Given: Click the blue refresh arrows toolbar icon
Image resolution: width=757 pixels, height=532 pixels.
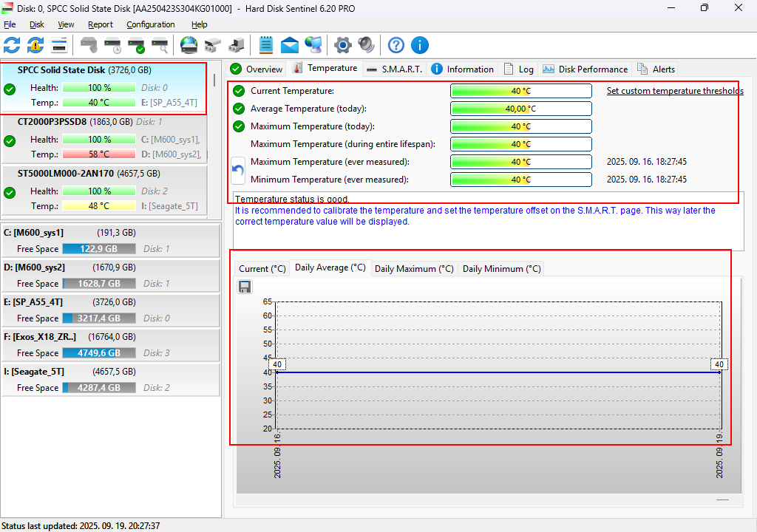Looking at the screenshot, I should (x=12, y=45).
